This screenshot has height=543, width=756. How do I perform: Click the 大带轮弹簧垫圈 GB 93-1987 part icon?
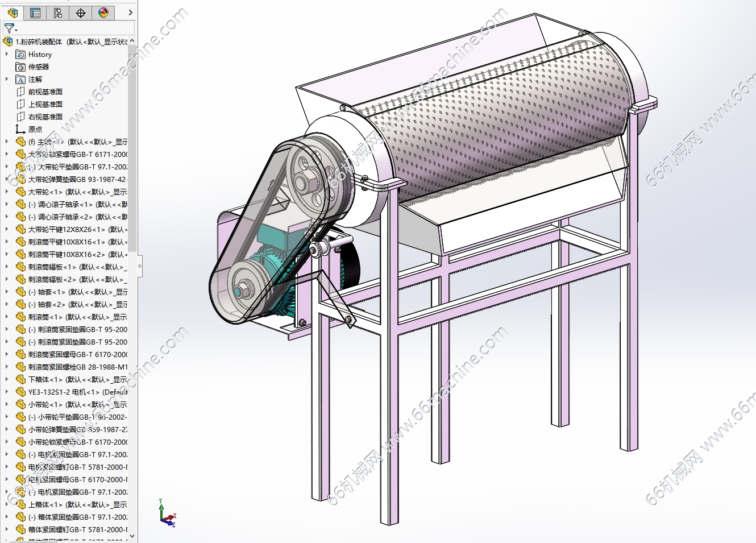[20, 180]
